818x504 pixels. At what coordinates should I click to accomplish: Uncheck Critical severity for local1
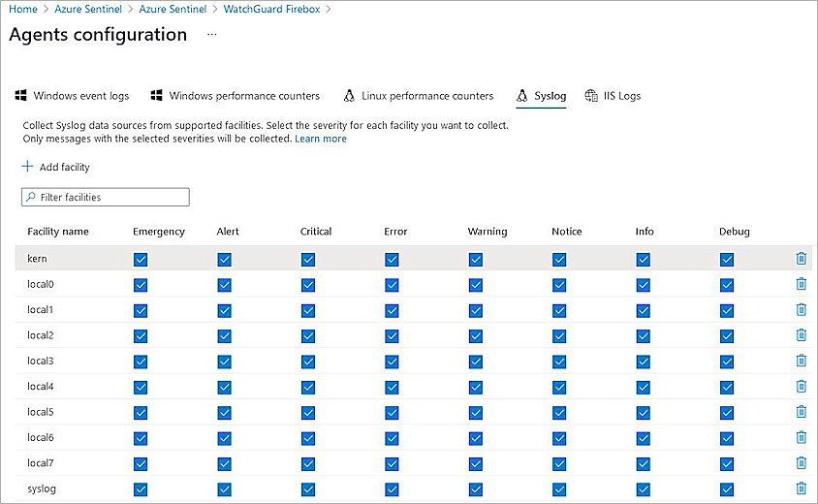click(308, 310)
